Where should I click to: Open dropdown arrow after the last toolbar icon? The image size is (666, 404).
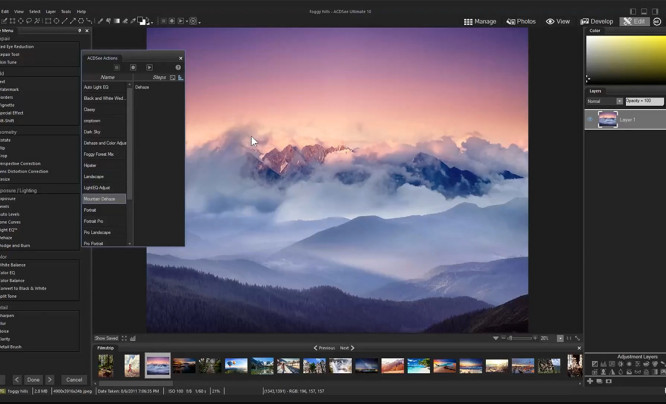coord(199,22)
